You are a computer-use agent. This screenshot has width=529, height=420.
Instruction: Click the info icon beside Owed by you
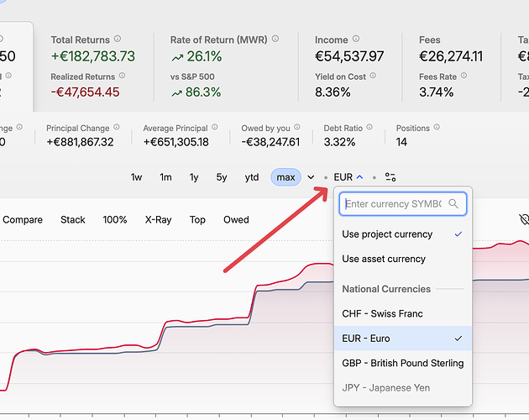[297, 127]
